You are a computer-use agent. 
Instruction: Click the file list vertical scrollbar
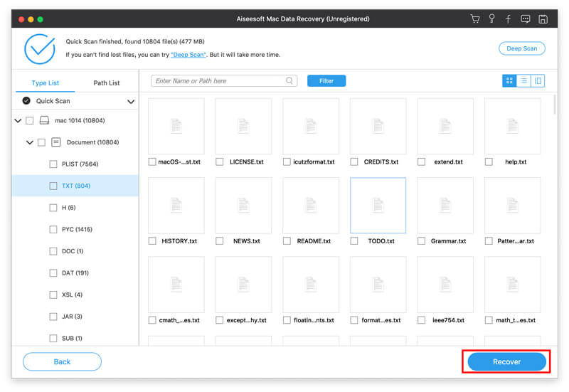tap(555, 105)
